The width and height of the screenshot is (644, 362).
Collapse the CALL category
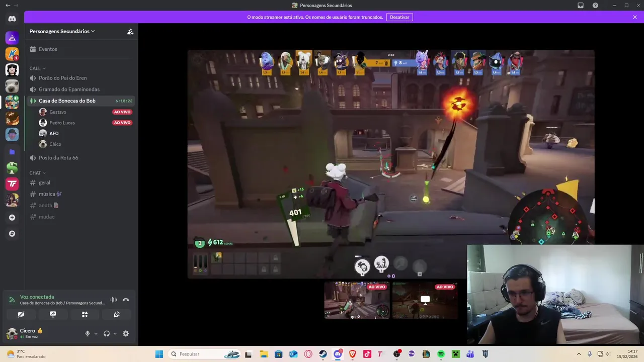[x=38, y=68]
